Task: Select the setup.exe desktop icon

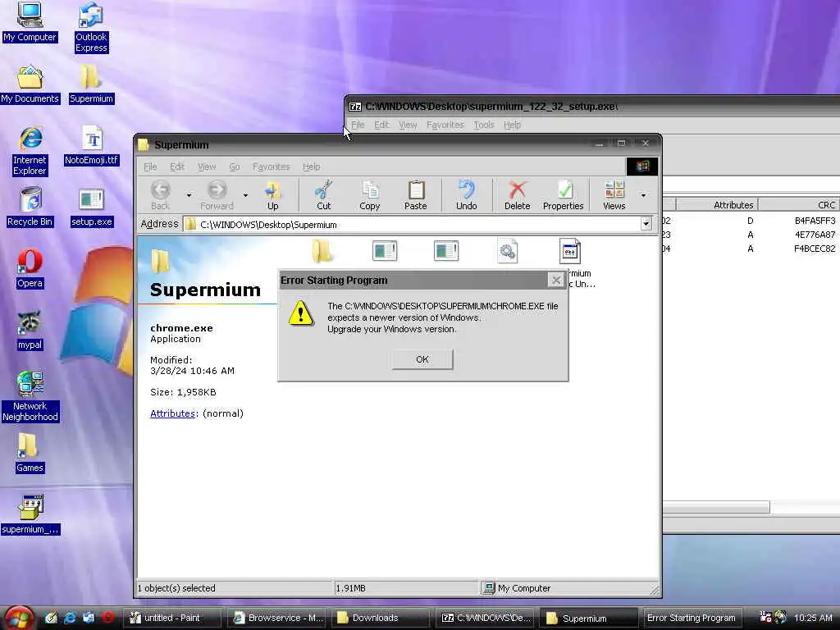Action: click(x=92, y=208)
